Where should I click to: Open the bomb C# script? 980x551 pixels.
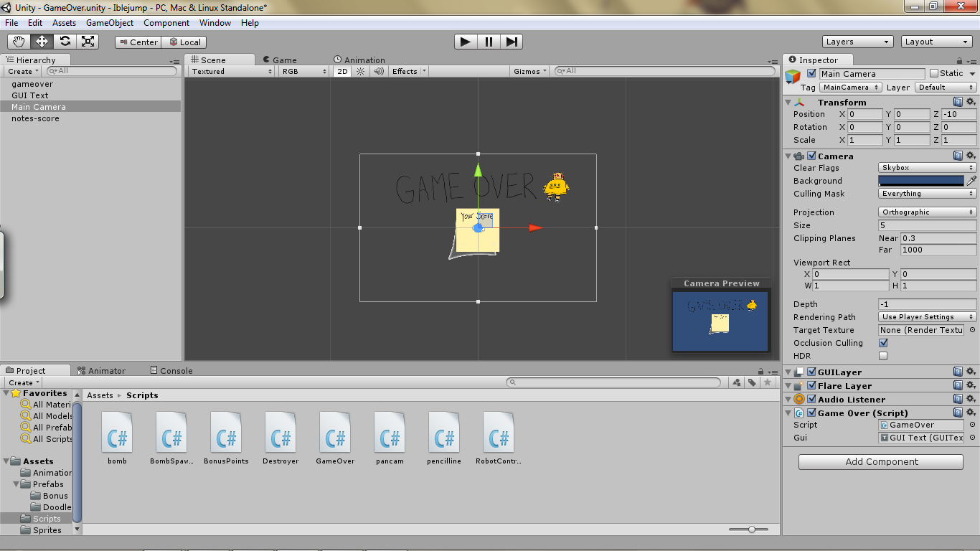click(117, 438)
